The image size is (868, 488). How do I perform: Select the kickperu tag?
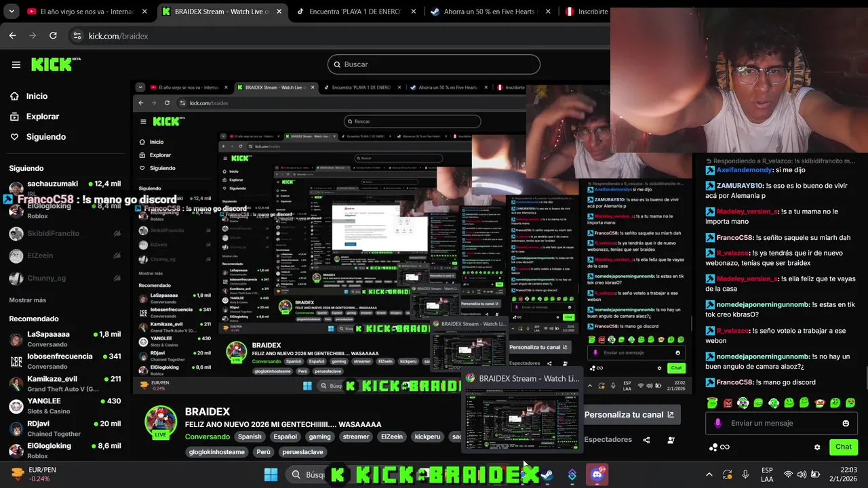tap(427, 437)
